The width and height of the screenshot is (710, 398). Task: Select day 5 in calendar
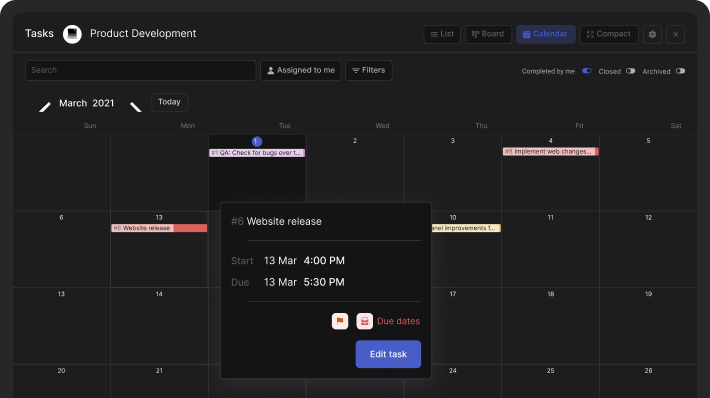648,141
